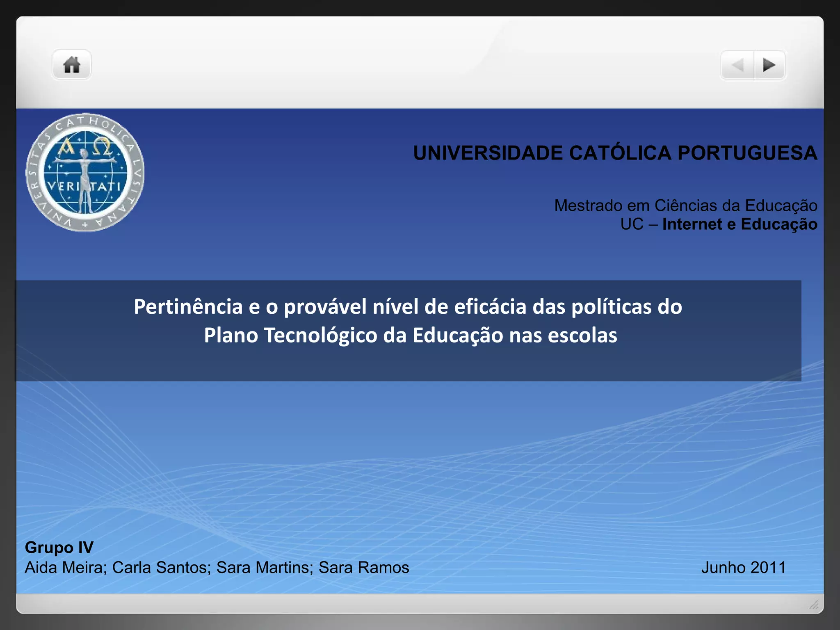The width and height of the screenshot is (840, 630).
Task: Click the name Sara Ramos
Action: pyautogui.click(x=364, y=568)
